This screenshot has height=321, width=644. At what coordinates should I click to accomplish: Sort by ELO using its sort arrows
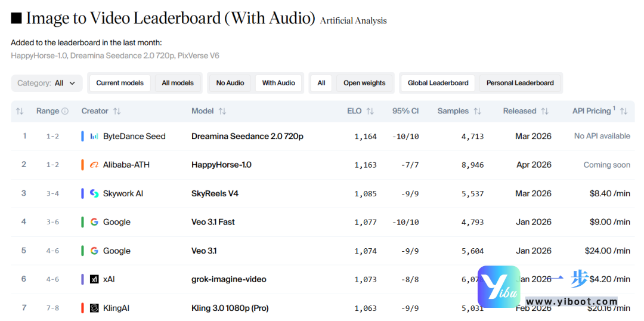[370, 112]
